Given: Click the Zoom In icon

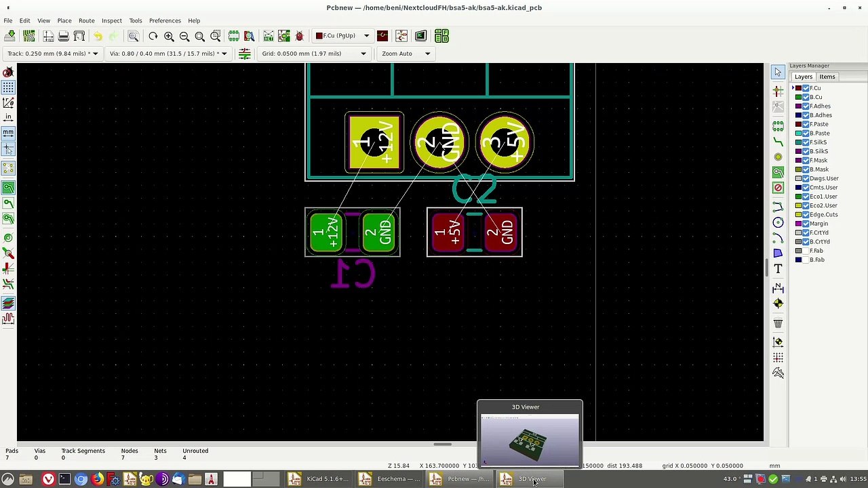Looking at the screenshot, I should pos(169,36).
